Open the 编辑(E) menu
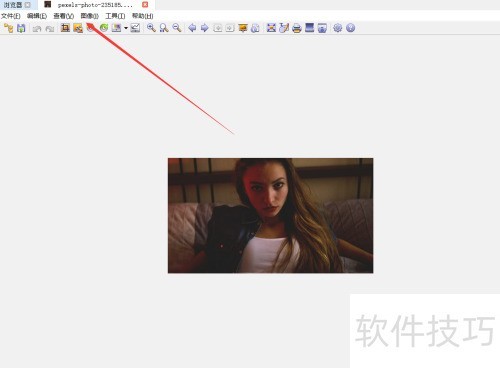 coord(37,16)
